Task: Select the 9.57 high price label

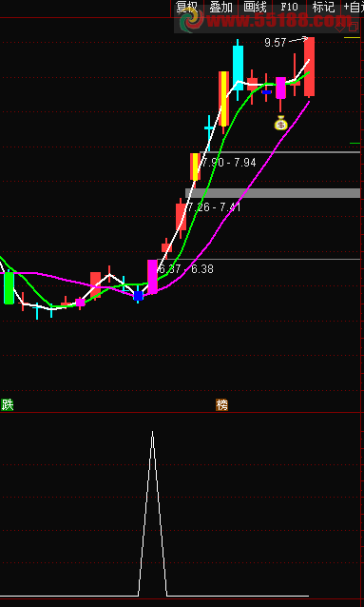Action: click(275, 43)
